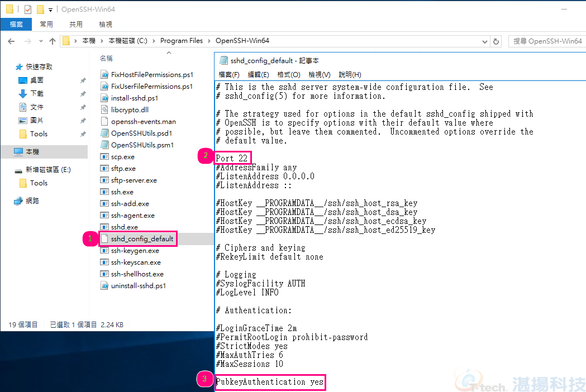Click the #PermitRootLogin prohibit-password line
Image resolution: width=586 pixels, height=392 pixels.
pos(292,337)
